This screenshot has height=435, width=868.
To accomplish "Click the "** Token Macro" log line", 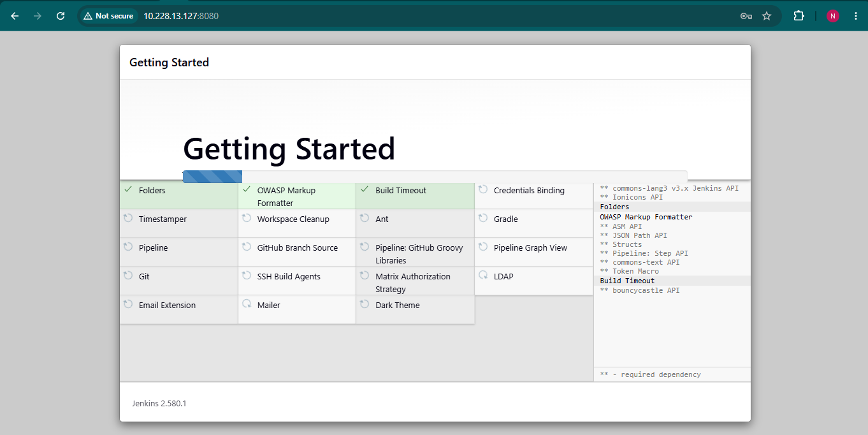I will point(630,271).
